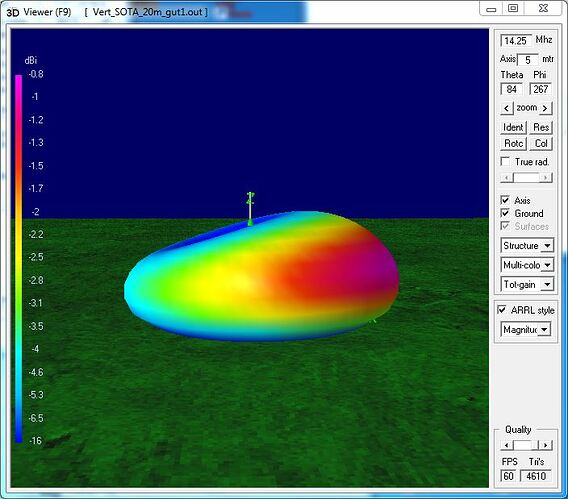Expand the Magnitude dropdown
568x499 pixels.
(x=526, y=330)
